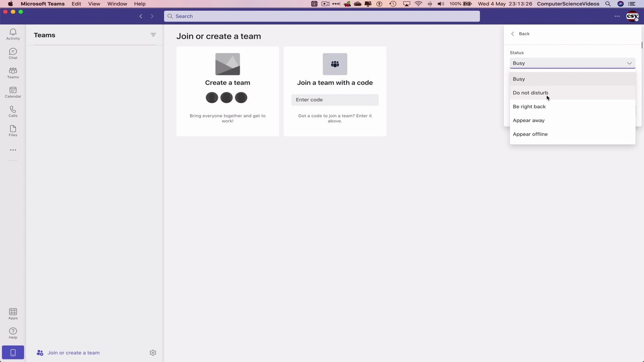Viewport: 644px width, 362px height.
Task: Show more apps via sidebar ellipsis
Action: tap(13, 150)
